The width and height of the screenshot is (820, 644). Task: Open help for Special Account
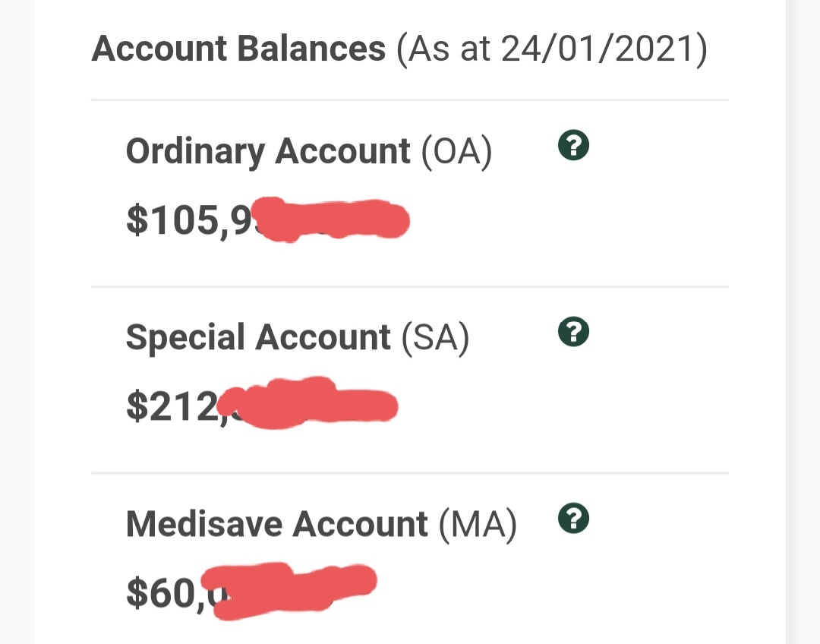click(573, 333)
